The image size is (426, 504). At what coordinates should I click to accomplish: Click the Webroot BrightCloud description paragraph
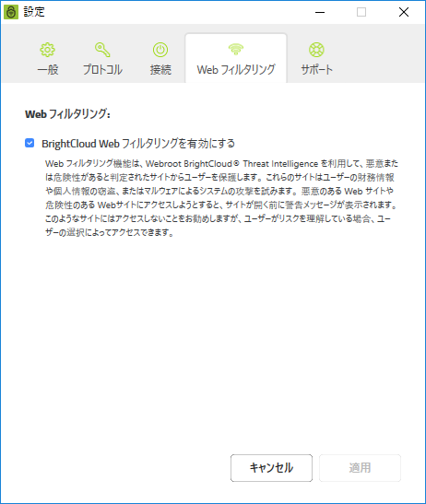221,198
